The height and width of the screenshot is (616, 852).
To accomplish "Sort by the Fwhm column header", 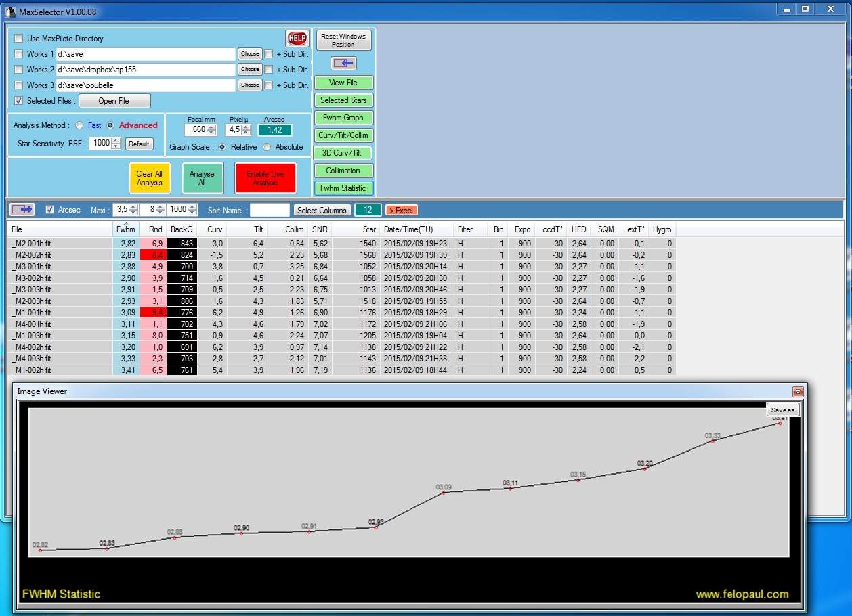I will point(126,229).
